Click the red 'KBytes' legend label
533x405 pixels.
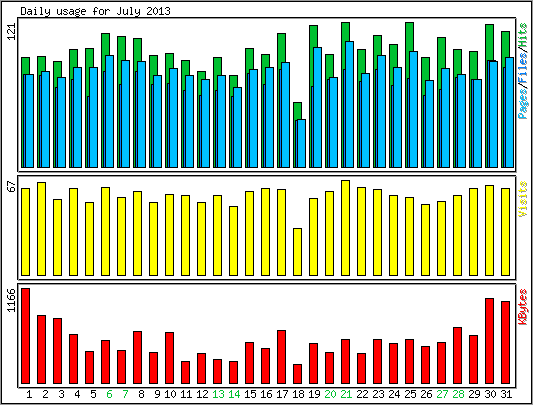(523, 307)
